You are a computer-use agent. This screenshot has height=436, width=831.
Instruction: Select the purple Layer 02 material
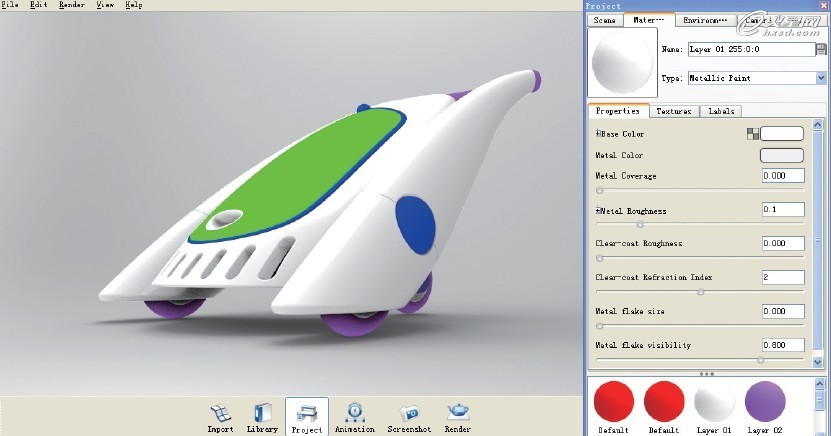point(765,400)
